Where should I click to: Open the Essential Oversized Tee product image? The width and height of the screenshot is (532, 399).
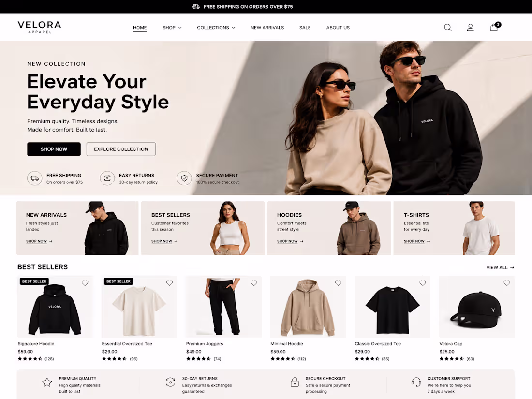point(139,307)
